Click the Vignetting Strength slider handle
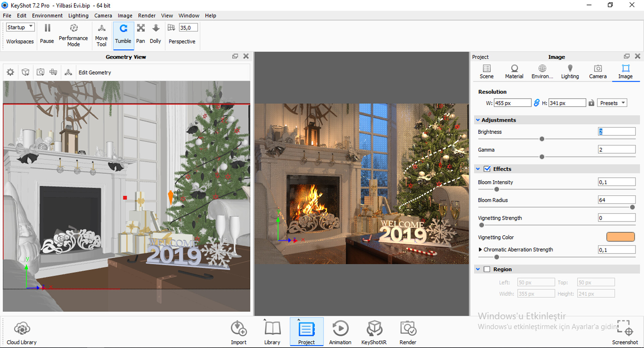The height and width of the screenshot is (348, 644). [x=482, y=225]
